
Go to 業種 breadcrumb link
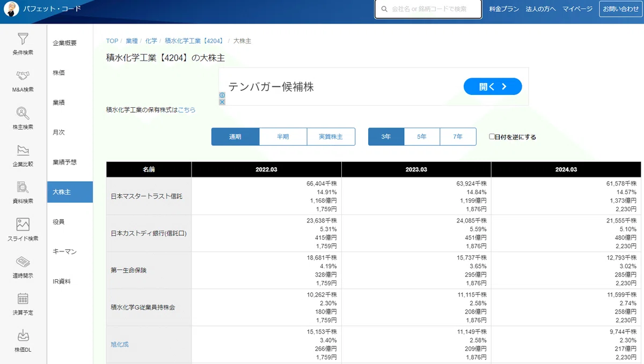[x=132, y=41]
